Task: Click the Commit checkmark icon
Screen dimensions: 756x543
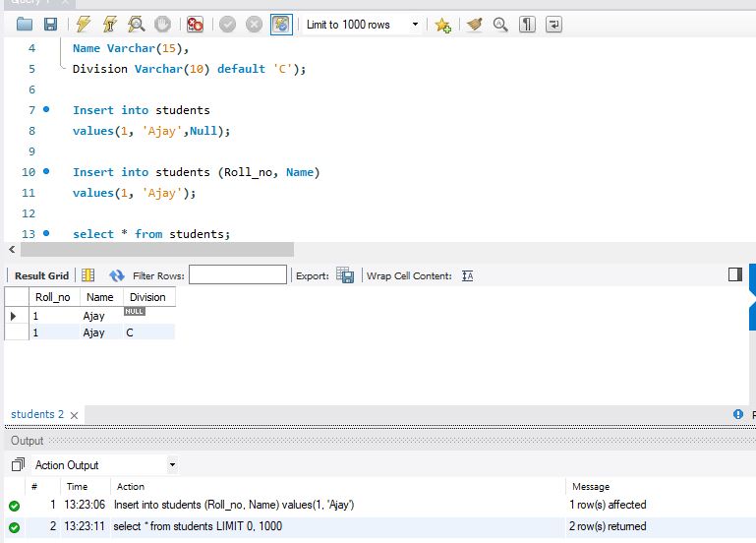Action: tap(227, 25)
